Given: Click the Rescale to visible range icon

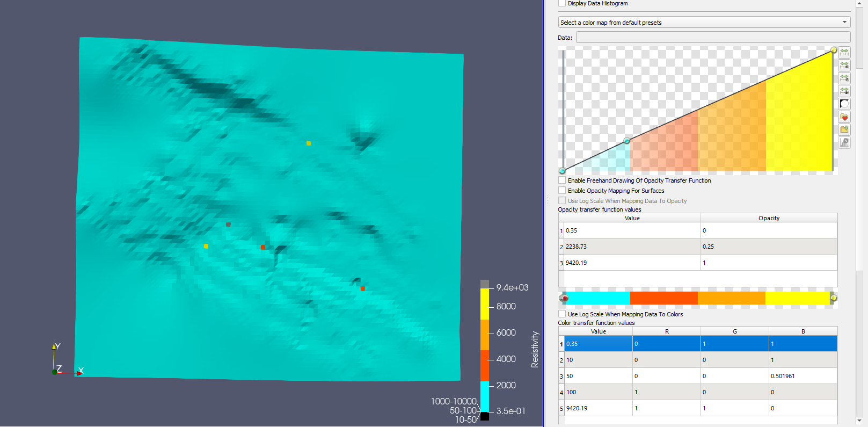Looking at the screenshot, I should point(844,91).
